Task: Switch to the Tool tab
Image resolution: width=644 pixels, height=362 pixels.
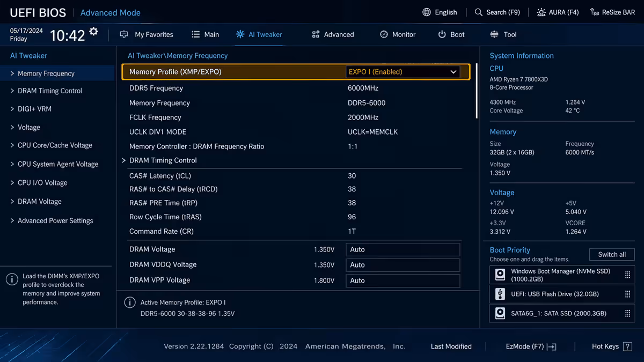Action: pos(503,34)
